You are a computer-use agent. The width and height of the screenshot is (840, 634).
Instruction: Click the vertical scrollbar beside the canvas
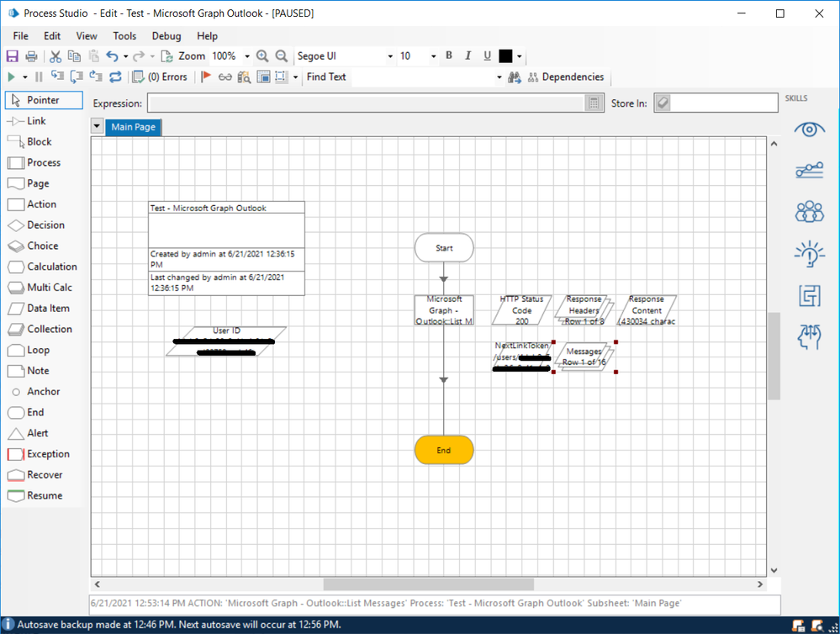click(774, 357)
